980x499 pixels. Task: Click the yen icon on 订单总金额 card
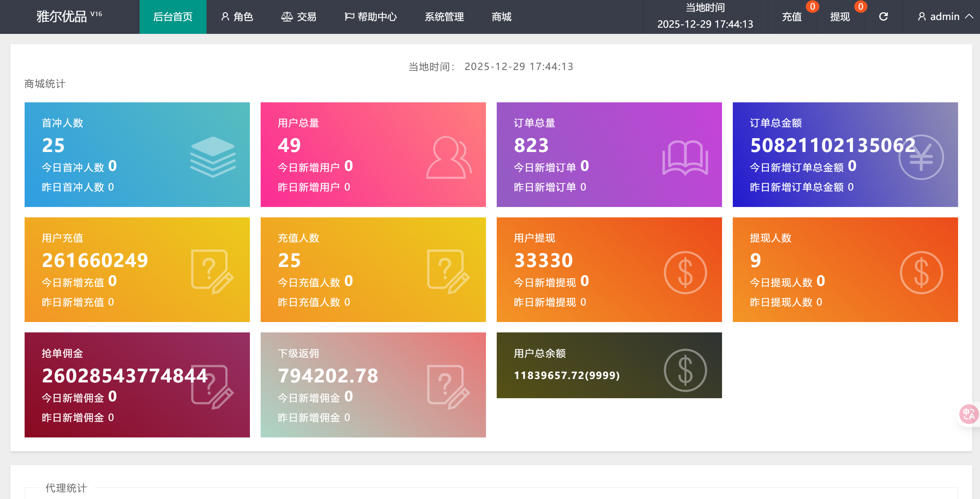tap(921, 157)
